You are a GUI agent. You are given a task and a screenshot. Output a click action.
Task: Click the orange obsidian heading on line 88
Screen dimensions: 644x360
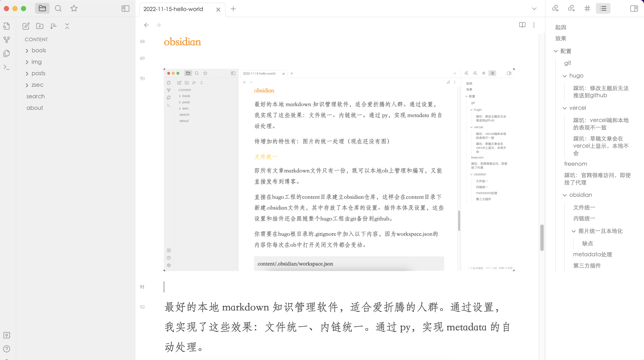pos(182,41)
